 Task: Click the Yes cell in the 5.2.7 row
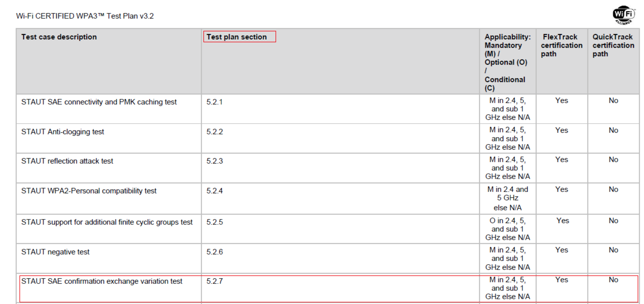561,280
